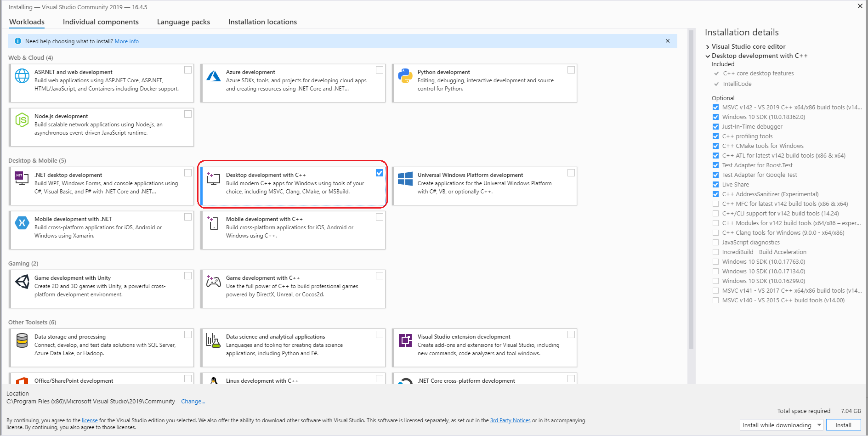
Task: Click the Node.js development hexagon icon
Action: [22, 120]
